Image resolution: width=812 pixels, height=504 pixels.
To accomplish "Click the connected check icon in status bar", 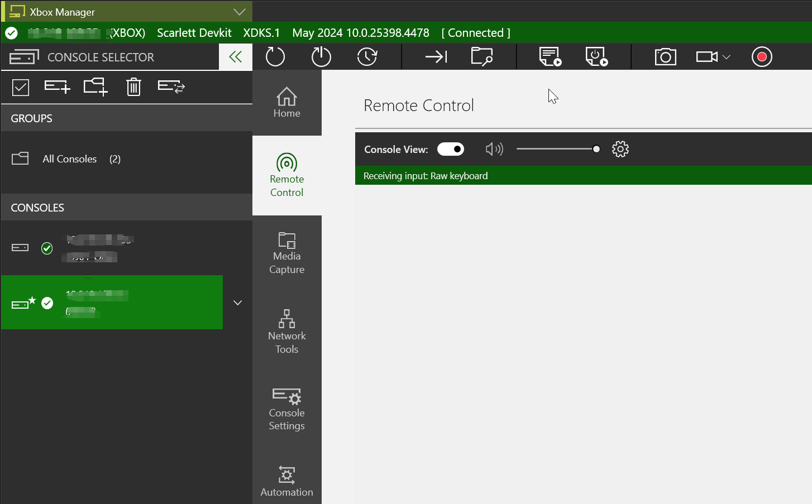I will tap(11, 33).
